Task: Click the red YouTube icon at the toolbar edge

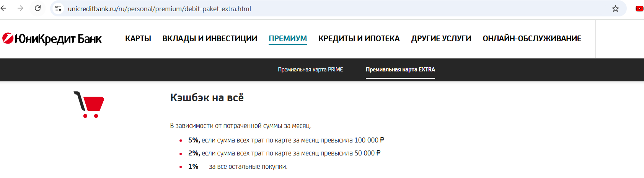Action: tap(639, 8)
